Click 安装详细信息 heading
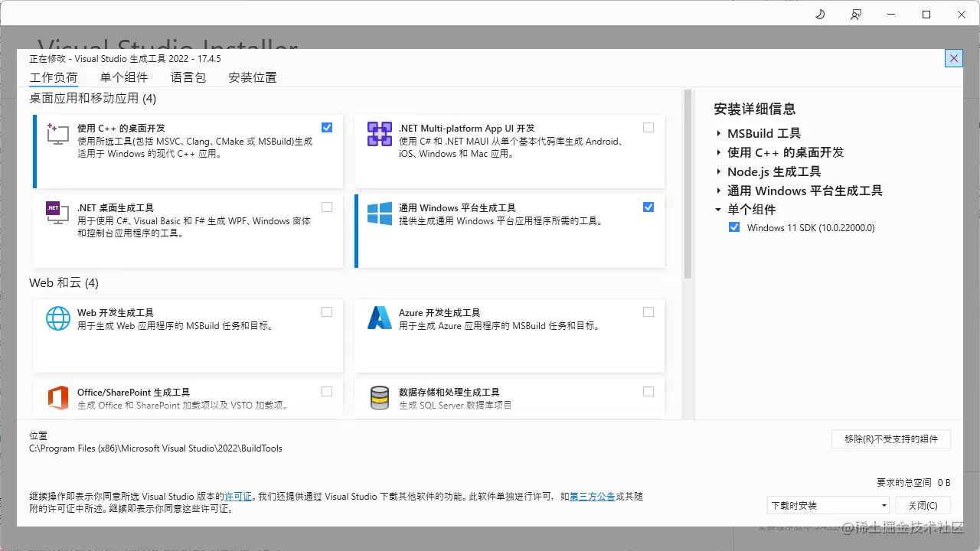Viewport: 980px width, 551px height. point(755,109)
